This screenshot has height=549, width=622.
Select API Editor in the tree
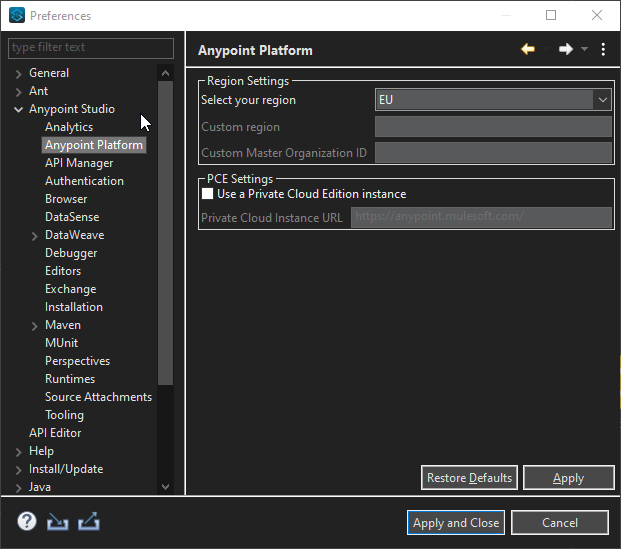tap(55, 433)
